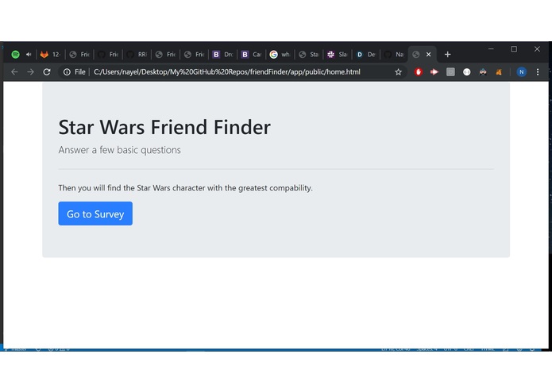Switch to the GitHub RR tab
The image size is (552, 392).
pos(137,55)
